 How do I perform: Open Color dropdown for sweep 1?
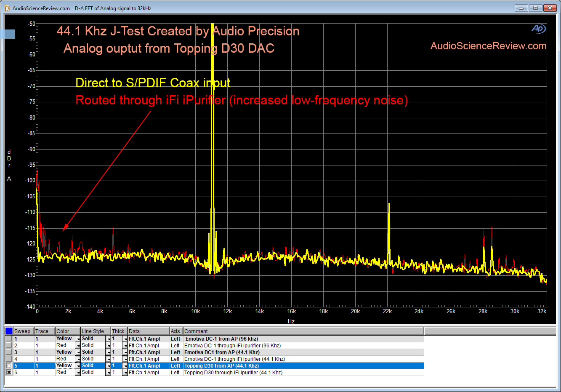click(78, 339)
